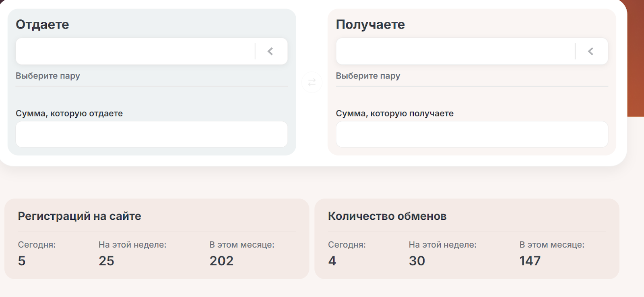
Task: Focus the Сумма, которую получаете input
Action: coord(472,134)
